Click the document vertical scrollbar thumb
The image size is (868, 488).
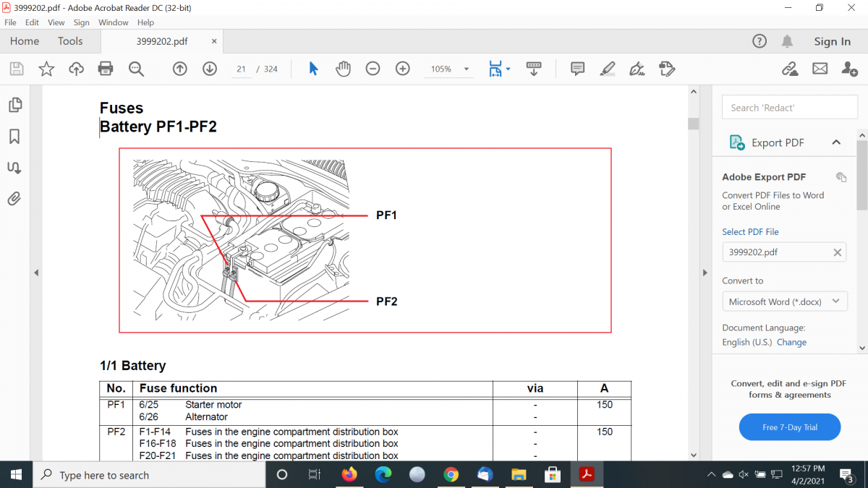click(693, 124)
